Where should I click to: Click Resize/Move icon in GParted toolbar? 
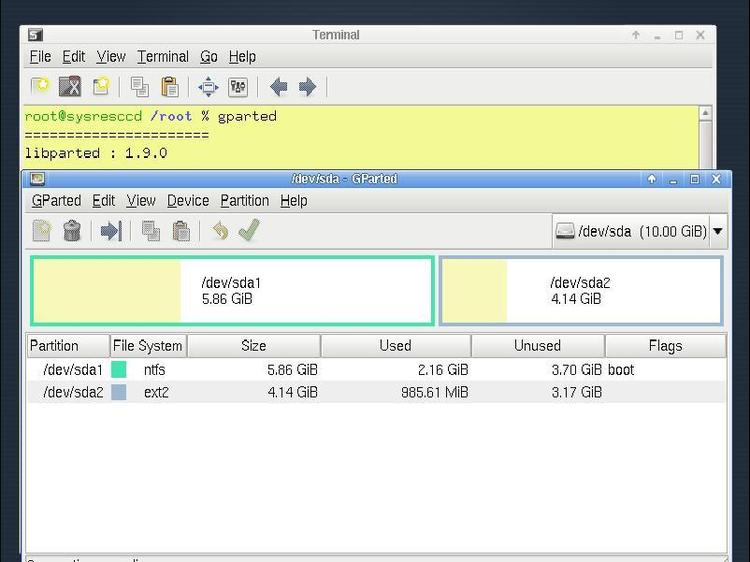click(x=111, y=231)
